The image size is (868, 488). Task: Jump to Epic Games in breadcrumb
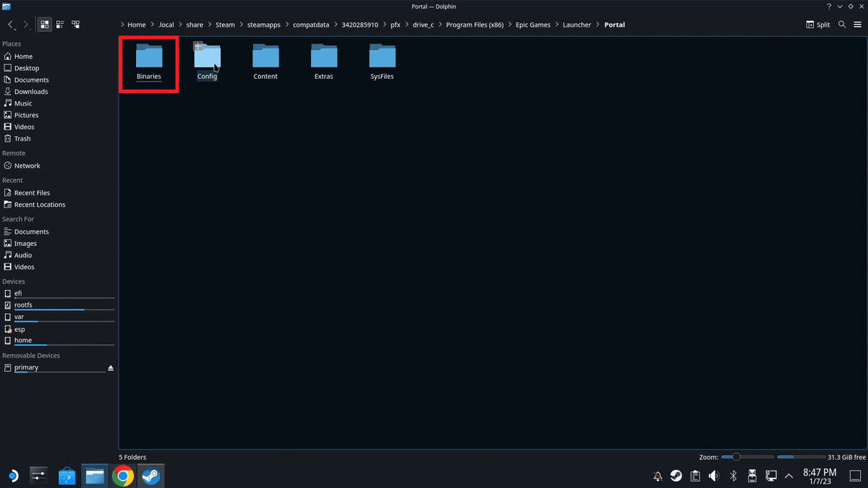(533, 25)
